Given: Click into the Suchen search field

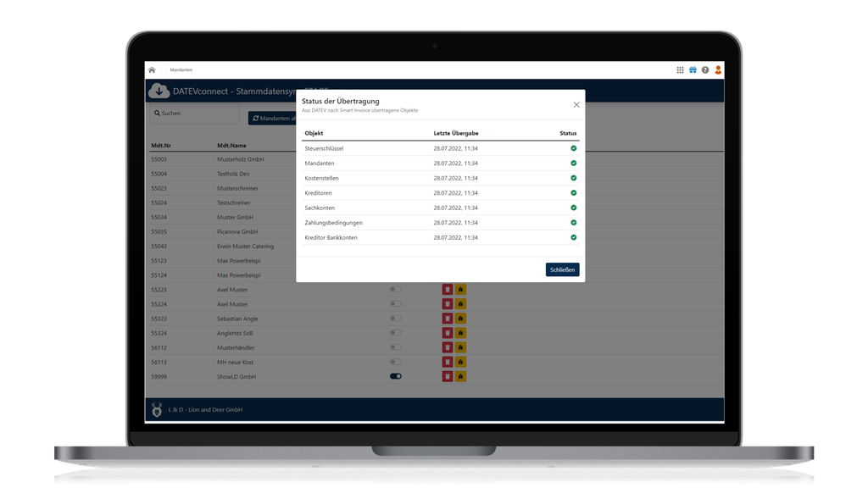Looking at the screenshot, I should (x=194, y=113).
